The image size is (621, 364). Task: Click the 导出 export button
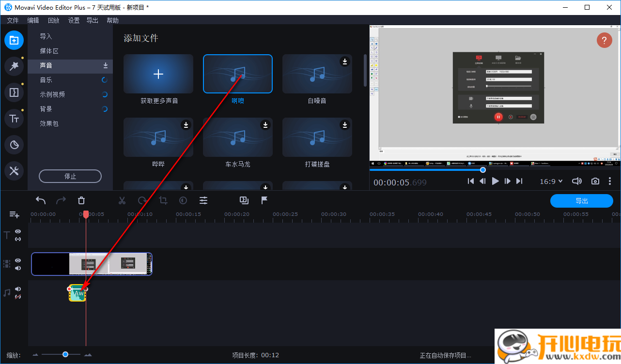coord(581,201)
